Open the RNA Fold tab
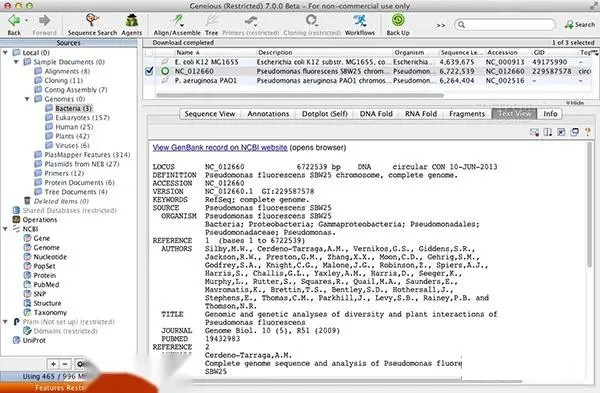This screenshot has width=600, height=393. tap(421, 114)
